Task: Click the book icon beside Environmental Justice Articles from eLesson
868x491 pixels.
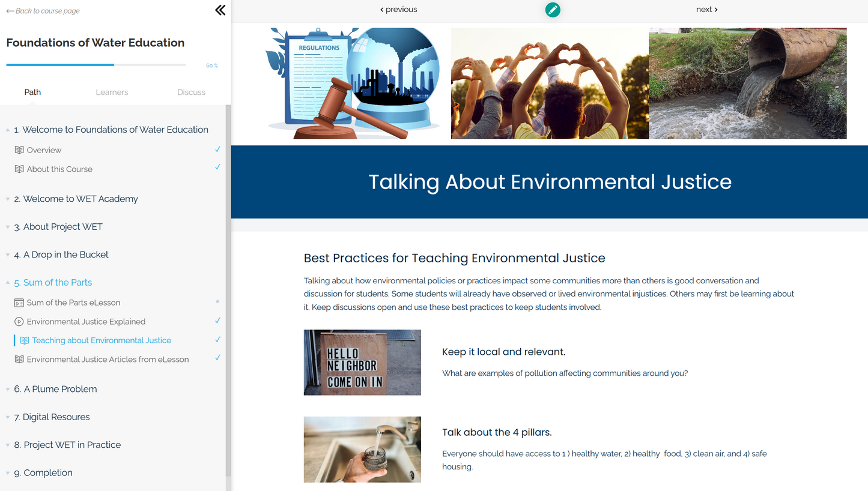Action: coord(19,359)
